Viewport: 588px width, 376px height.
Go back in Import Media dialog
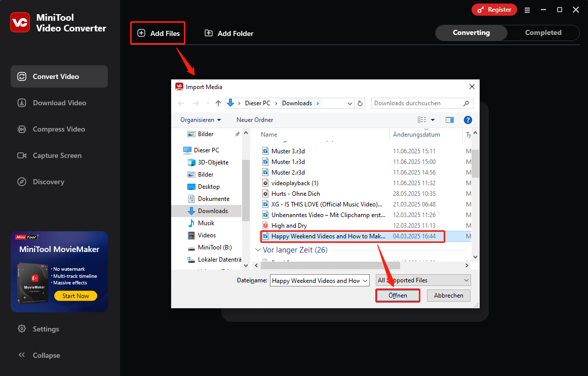tap(181, 103)
